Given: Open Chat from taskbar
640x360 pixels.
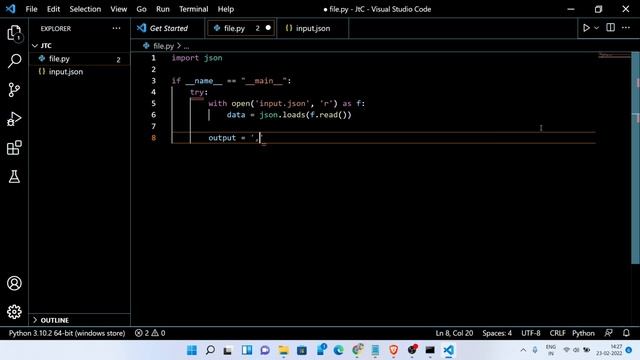Looking at the screenshot, I should 265,350.
